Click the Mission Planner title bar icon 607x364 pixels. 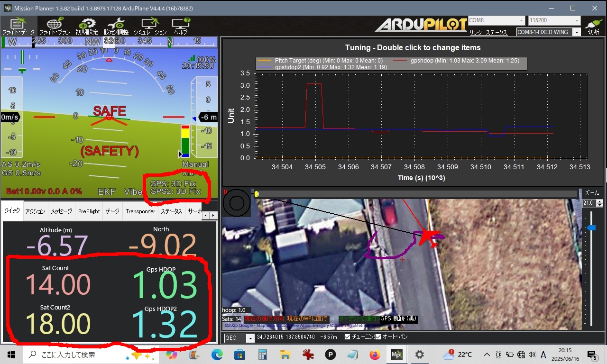[7, 8]
